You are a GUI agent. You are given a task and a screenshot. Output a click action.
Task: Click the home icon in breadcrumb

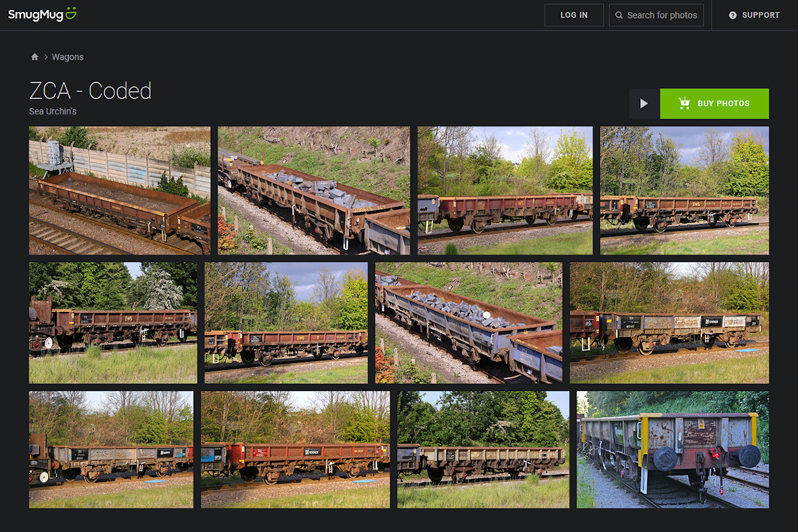pyautogui.click(x=35, y=57)
